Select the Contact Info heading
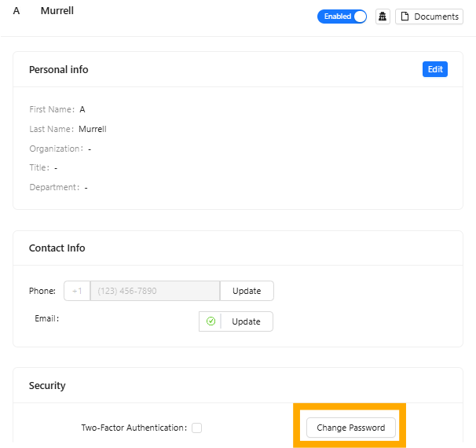This screenshot has width=476, height=448. [57, 248]
